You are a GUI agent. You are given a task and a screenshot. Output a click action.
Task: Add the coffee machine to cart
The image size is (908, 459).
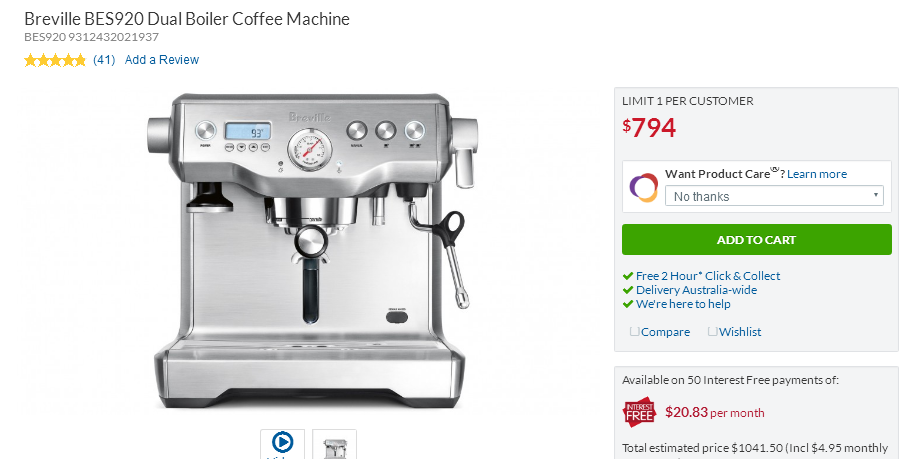757,240
